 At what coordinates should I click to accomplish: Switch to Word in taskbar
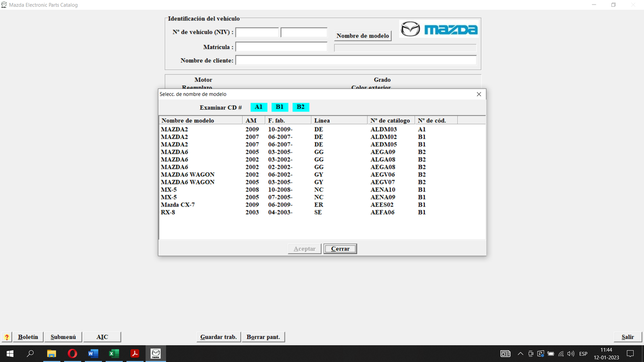pos(93,354)
